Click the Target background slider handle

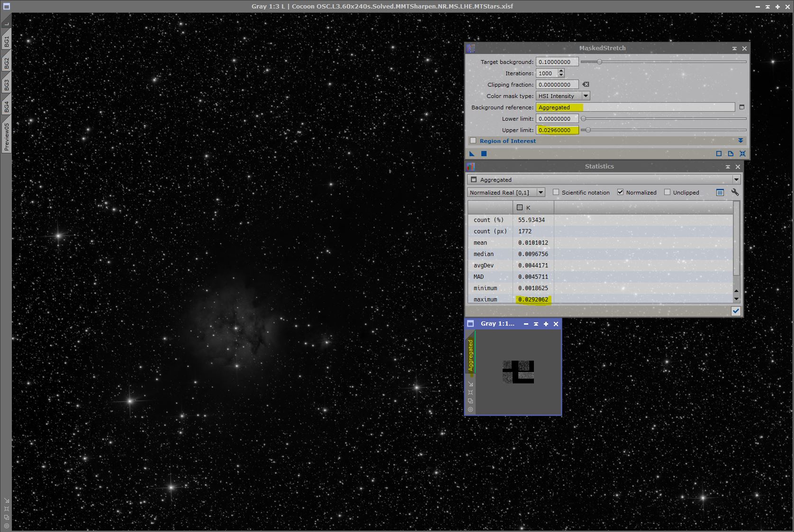click(x=599, y=62)
